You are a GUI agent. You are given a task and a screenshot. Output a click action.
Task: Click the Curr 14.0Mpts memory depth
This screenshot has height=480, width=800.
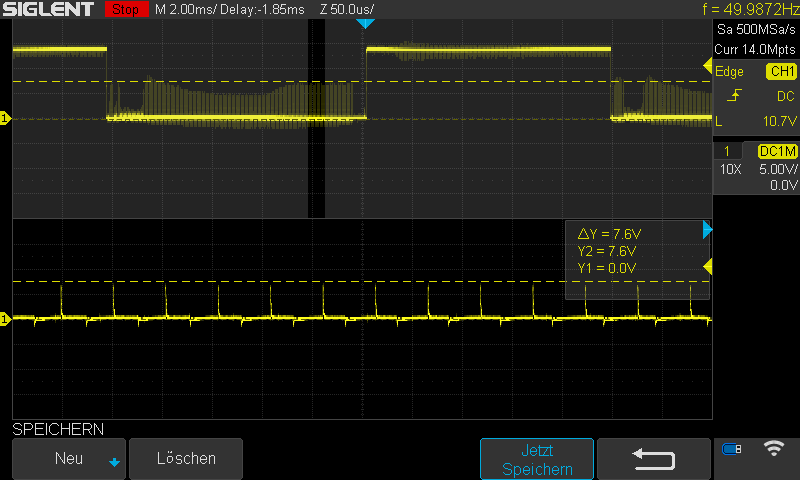click(x=755, y=49)
